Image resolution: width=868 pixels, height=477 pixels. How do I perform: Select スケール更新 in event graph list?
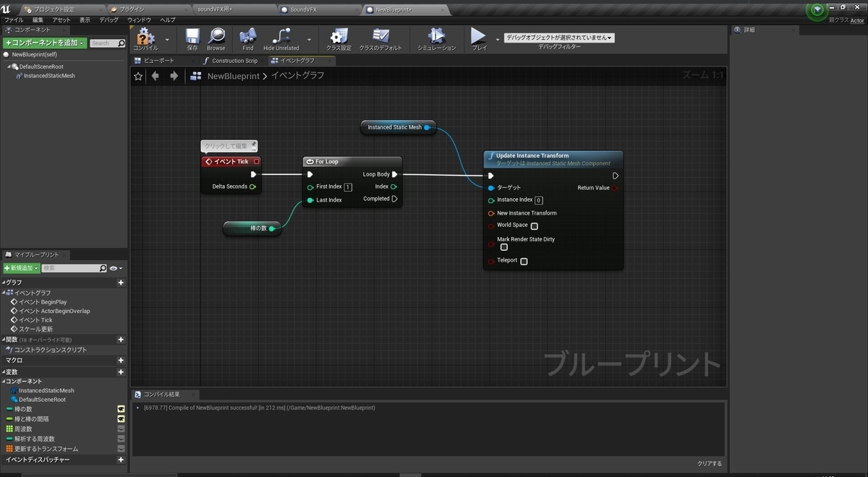35,329
